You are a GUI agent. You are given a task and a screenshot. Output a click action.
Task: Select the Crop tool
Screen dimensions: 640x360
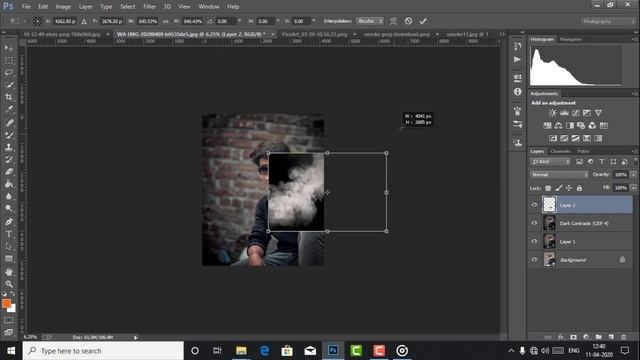[9, 97]
